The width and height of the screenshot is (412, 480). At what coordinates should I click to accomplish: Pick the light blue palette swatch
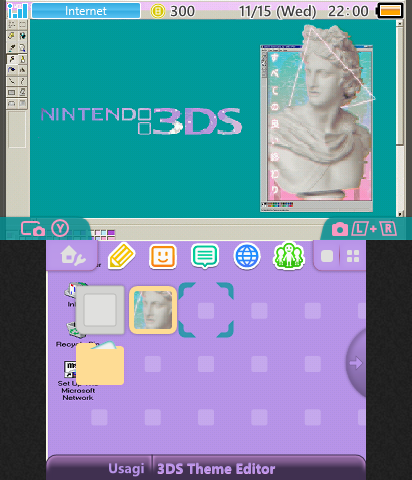pyautogui.click(x=104, y=232)
